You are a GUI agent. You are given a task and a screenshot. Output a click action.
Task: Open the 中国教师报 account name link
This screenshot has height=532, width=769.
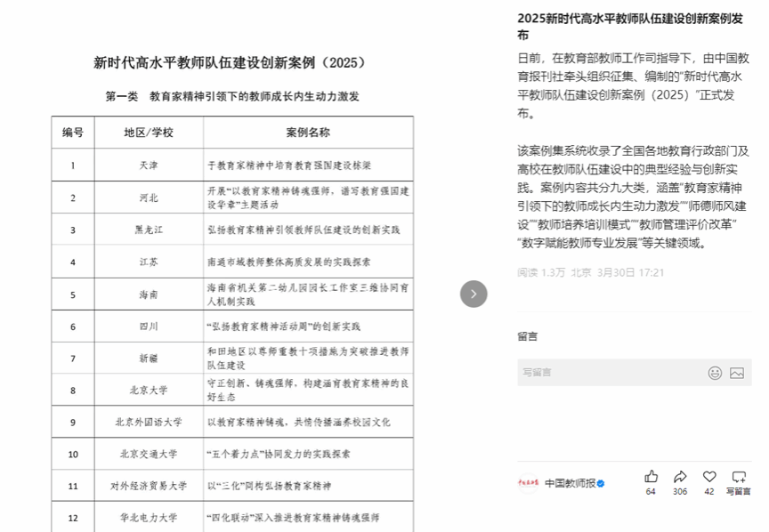570,484
